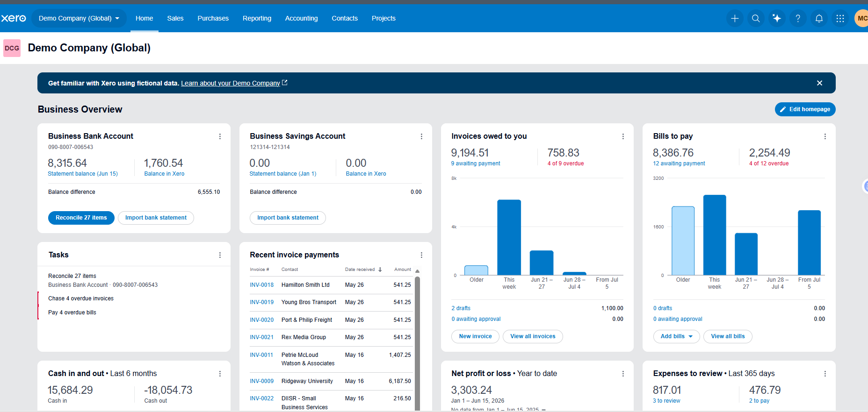Open the notifications bell icon
The image size is (868, 412).
(819, 18)
